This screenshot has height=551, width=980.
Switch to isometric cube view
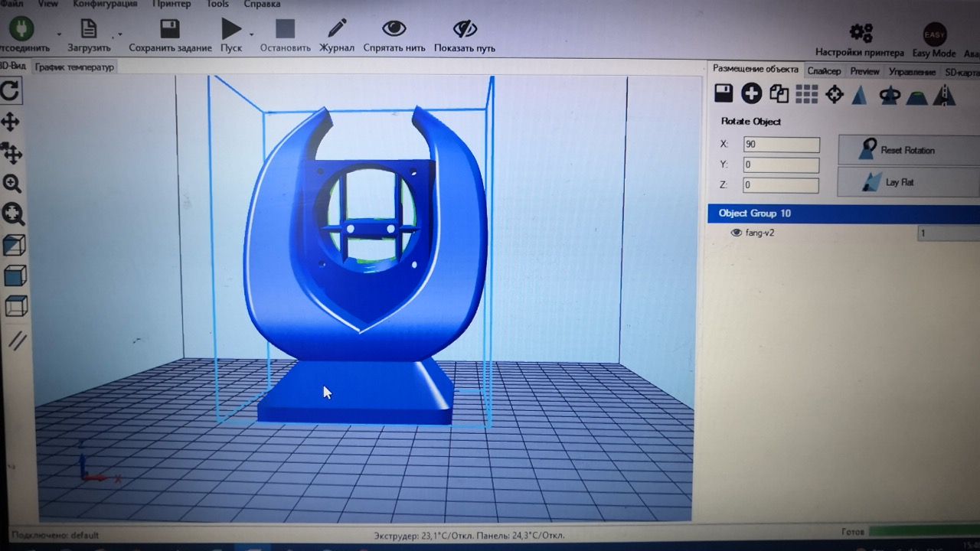[15, 246]
